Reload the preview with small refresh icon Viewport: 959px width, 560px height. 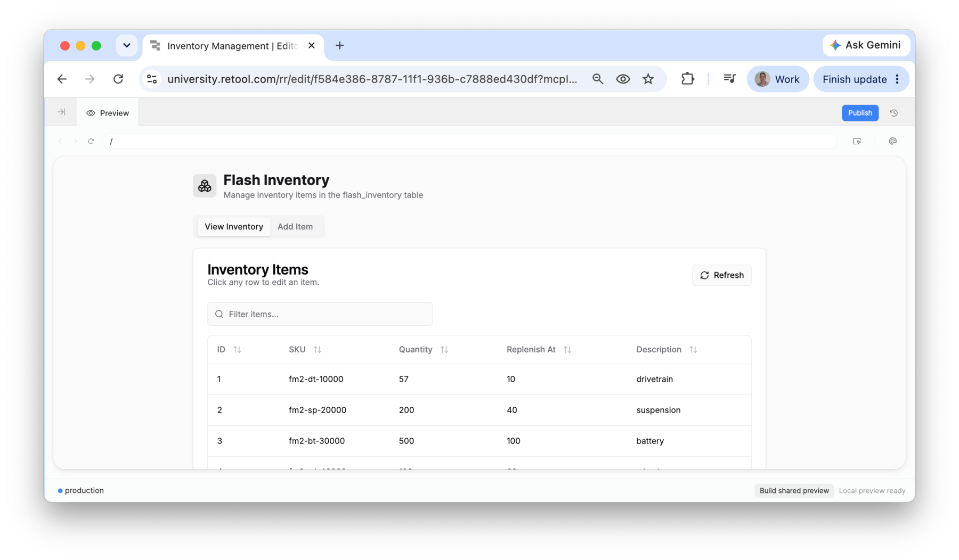click(x=91, y=141)
